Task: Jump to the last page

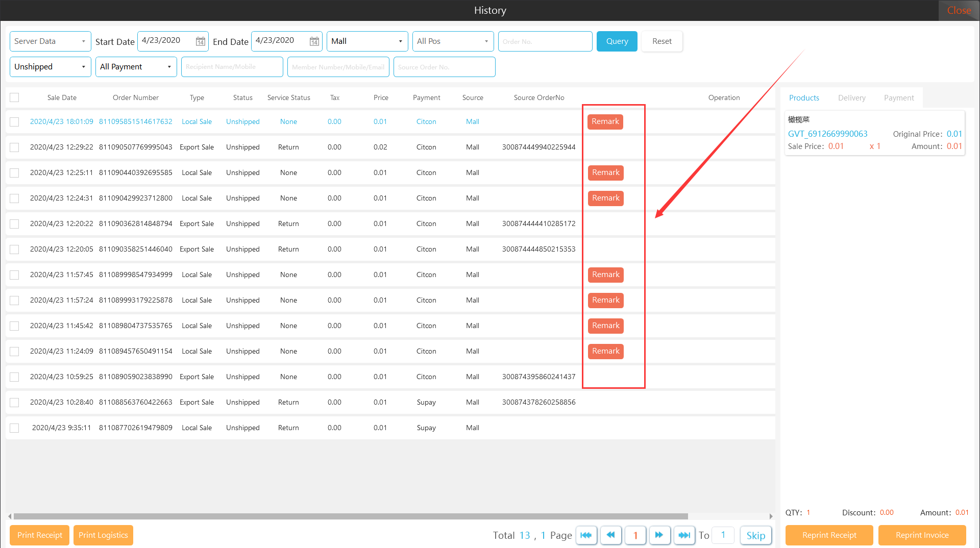Action: tap(684, 535)
